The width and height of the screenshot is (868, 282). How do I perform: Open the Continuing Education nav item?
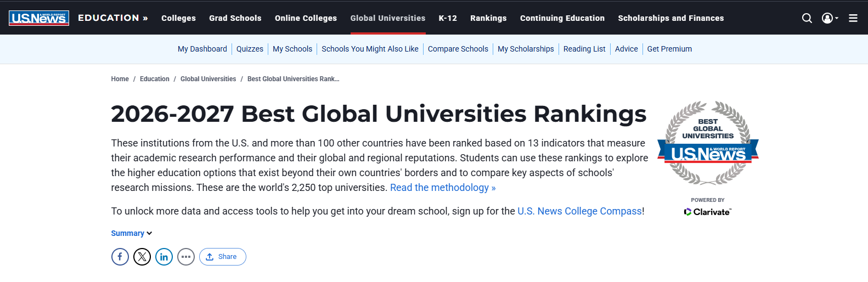pos(562,18)
